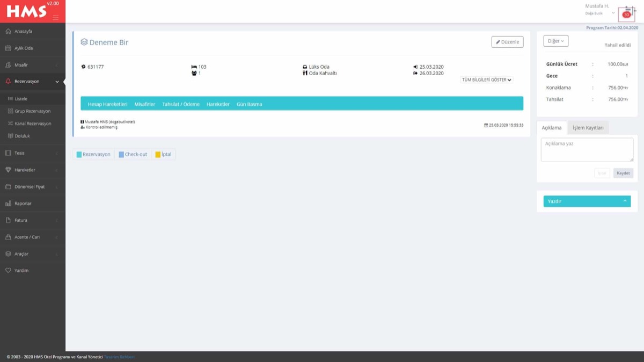
Task: Open notifications badge showing 30
Action: point(626,14)
